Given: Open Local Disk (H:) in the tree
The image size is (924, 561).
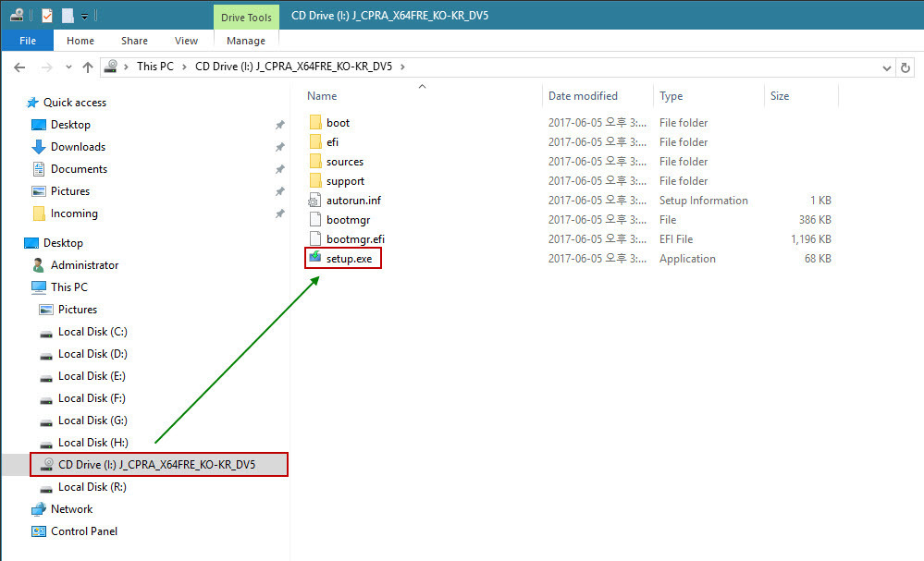Looking at the screenshot, I should point(93,443).
